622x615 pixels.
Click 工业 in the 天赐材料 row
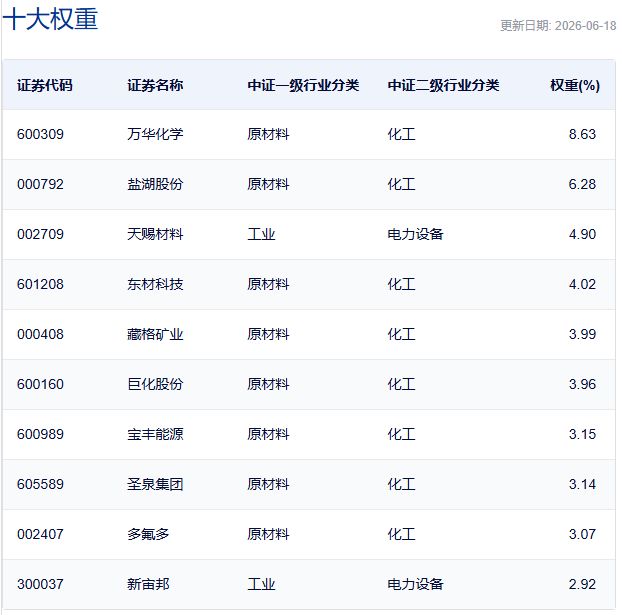coord(261,234)
